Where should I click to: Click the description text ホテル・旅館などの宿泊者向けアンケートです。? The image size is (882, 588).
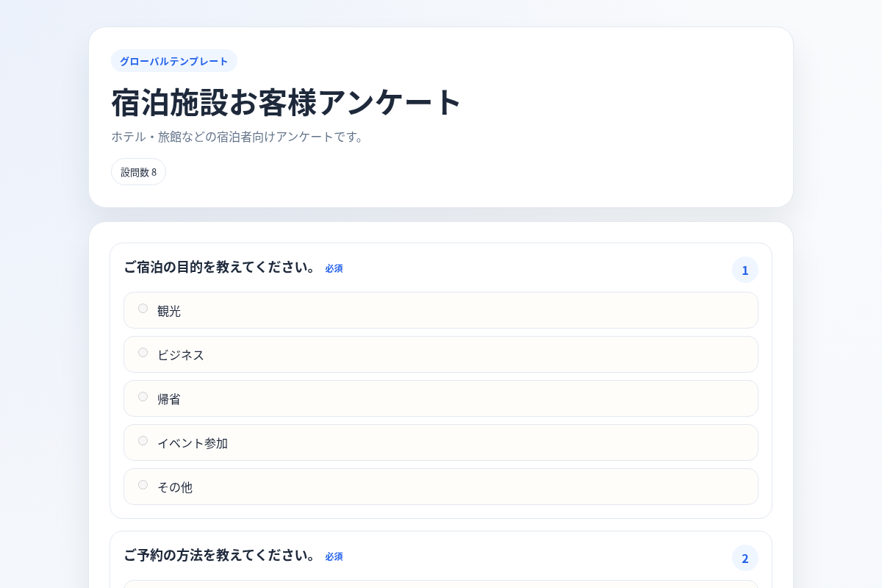pyautogui.click(x=239, y=137)
